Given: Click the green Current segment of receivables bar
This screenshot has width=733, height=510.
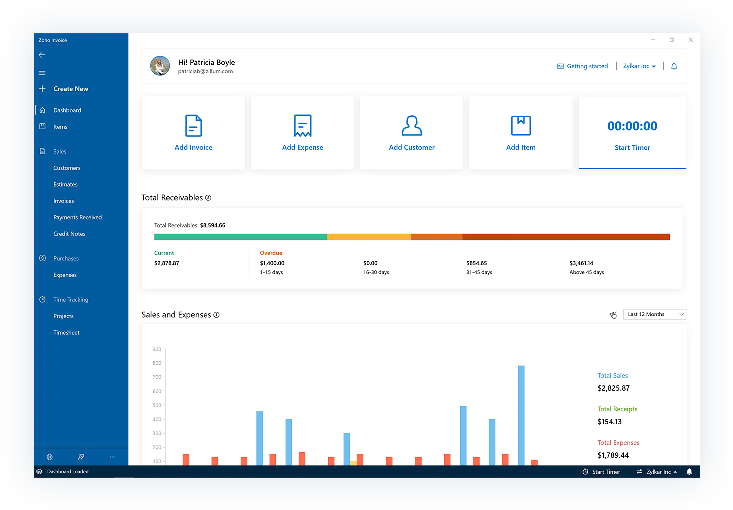Looking at the screenshot, I should (x=240, y=237).
